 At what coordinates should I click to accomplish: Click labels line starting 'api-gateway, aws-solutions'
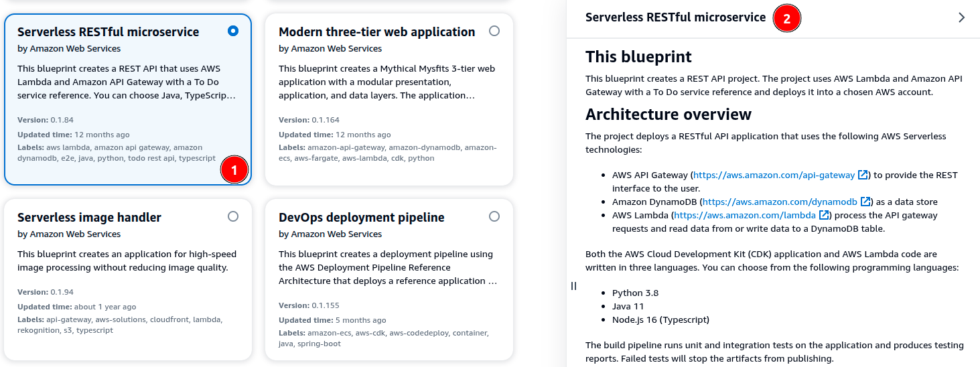119,325
